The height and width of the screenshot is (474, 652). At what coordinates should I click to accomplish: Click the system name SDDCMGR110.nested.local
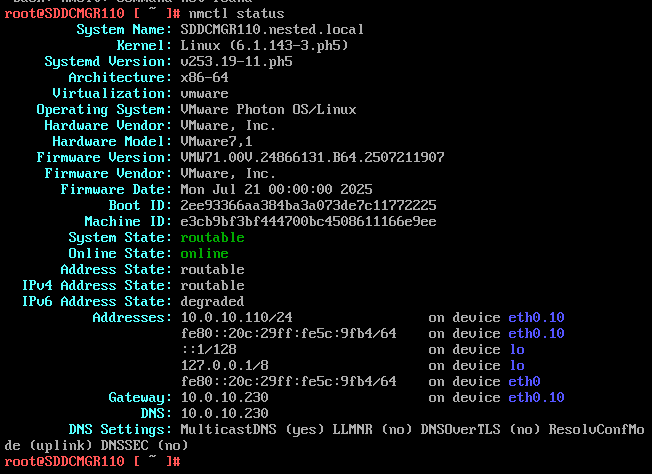pos(272,29)
